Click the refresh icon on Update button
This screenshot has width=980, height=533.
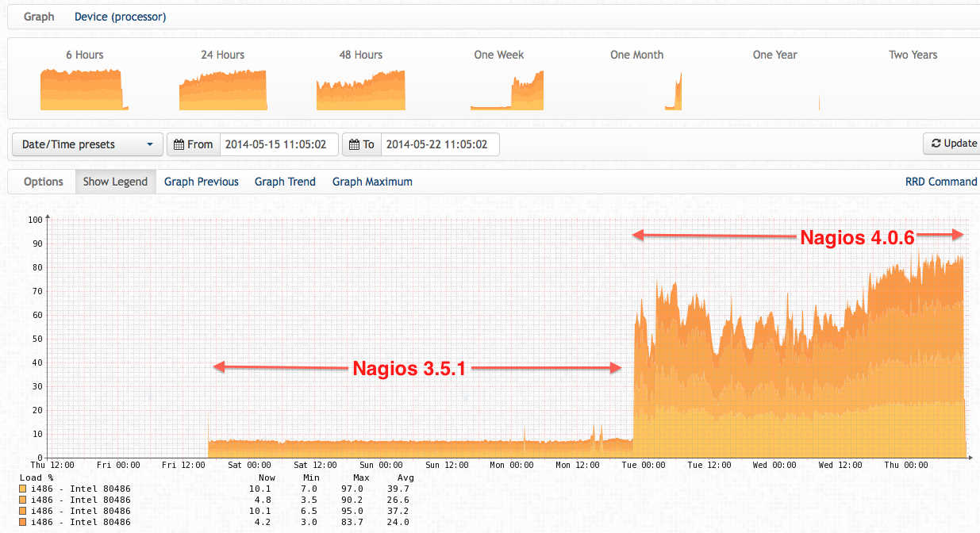[936, 144]
